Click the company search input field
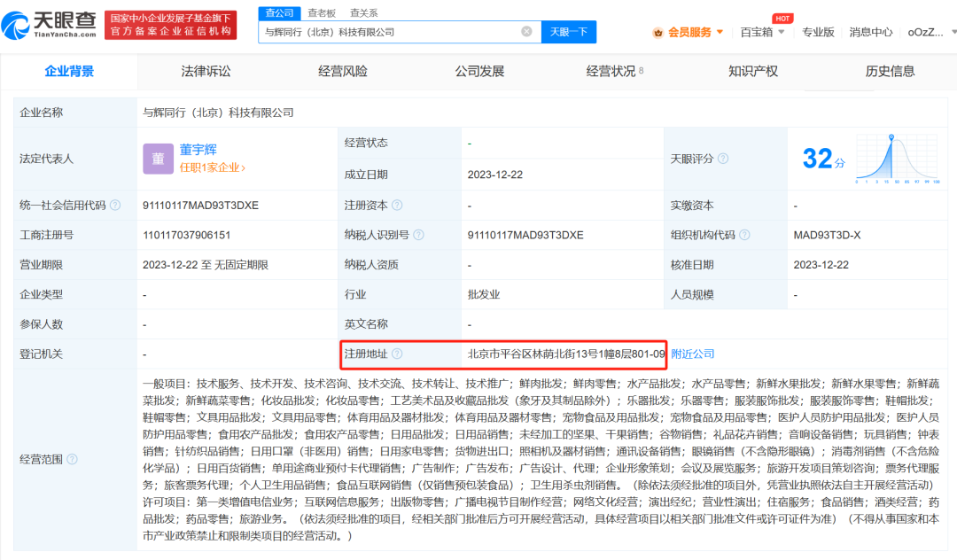This screenshot has height=560, width=957. [381, 31]
